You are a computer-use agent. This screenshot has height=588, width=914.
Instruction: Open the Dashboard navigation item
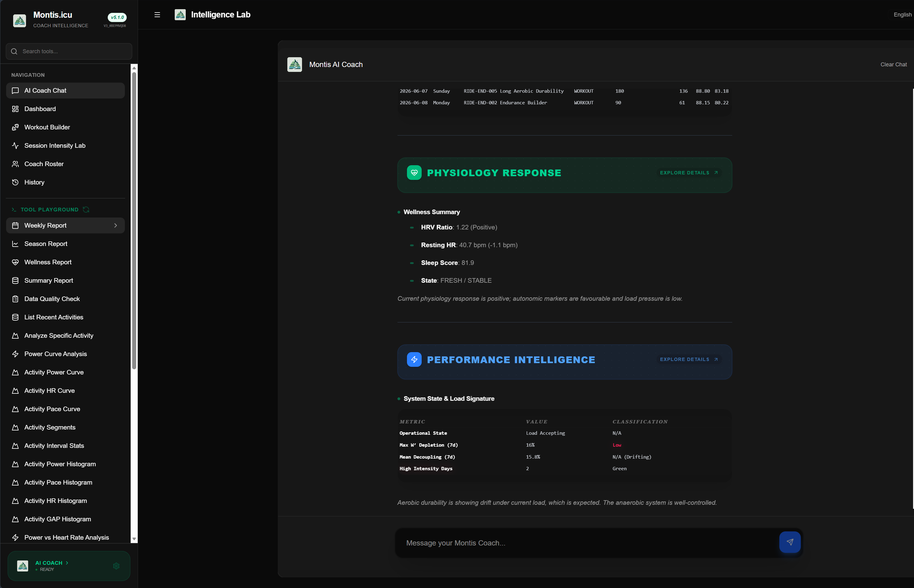[65, 109]
